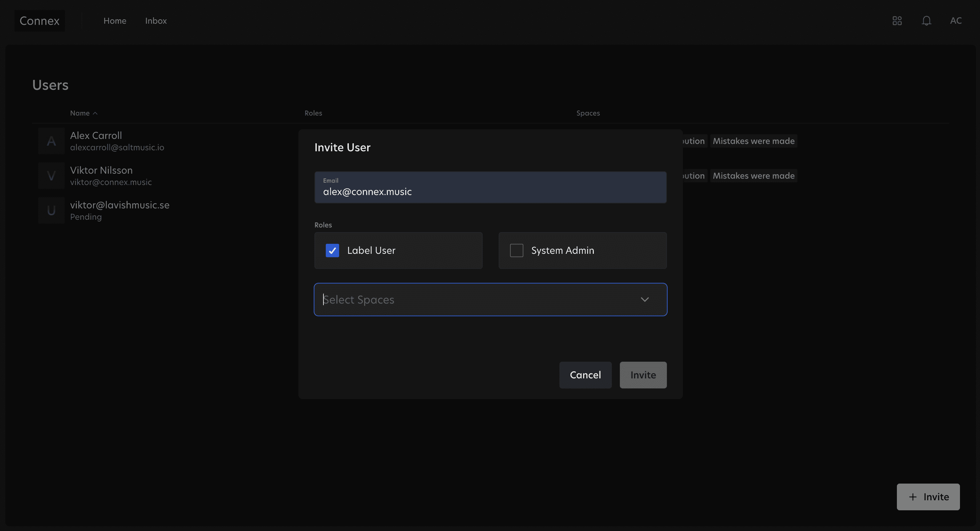The width and height of the screenshot is (980, 531).
Task: Click the pending user's U avatar
Action: click(x=51, y=210)
